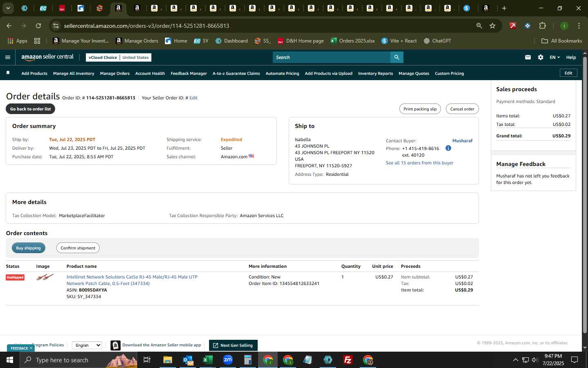Image resolution: width=588 pixels, height=368 pixels.
Task: Open Chrome three-dot menu
Action: point(579,26)
